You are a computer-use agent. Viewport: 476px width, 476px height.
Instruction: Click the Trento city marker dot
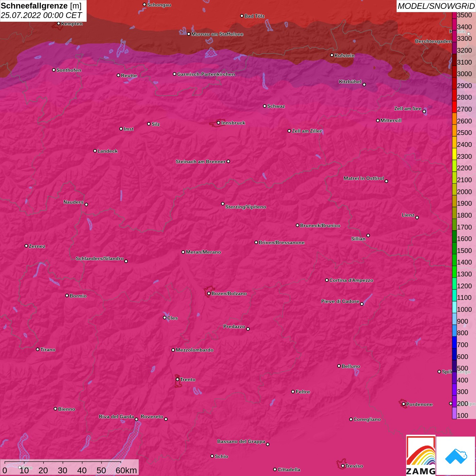click(x=177, y=379)
